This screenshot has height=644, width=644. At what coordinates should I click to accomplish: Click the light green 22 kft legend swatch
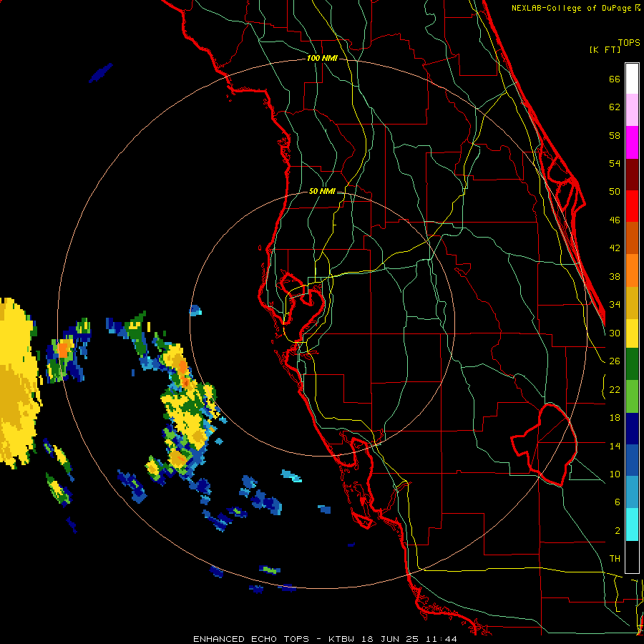click(x=632, y=396)
